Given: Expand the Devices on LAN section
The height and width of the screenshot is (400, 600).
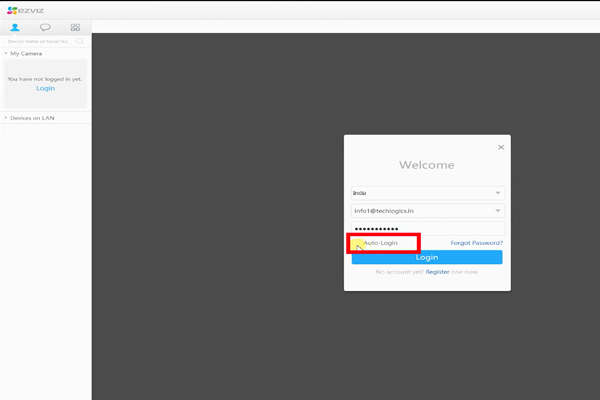Looking at the screenshot, I should (x=5, y=118).
